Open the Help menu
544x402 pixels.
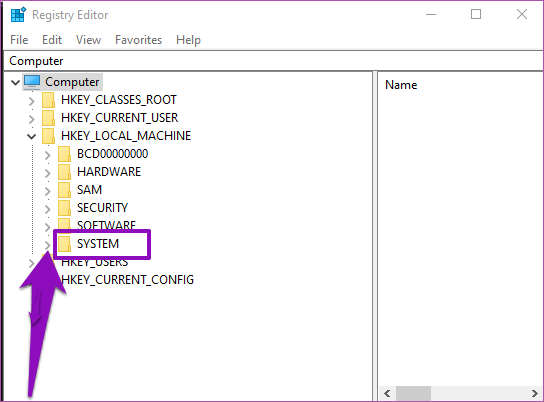(x=188, y=40)
